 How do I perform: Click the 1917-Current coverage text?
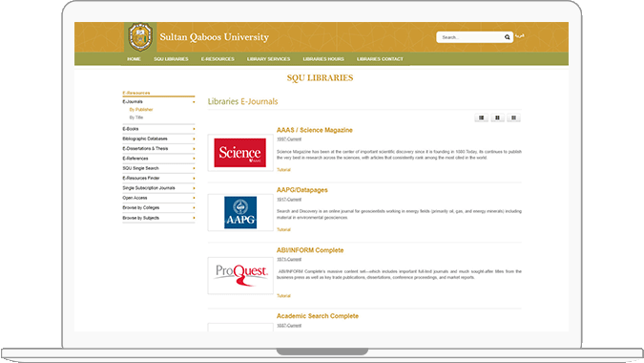(x=289, y=200)
